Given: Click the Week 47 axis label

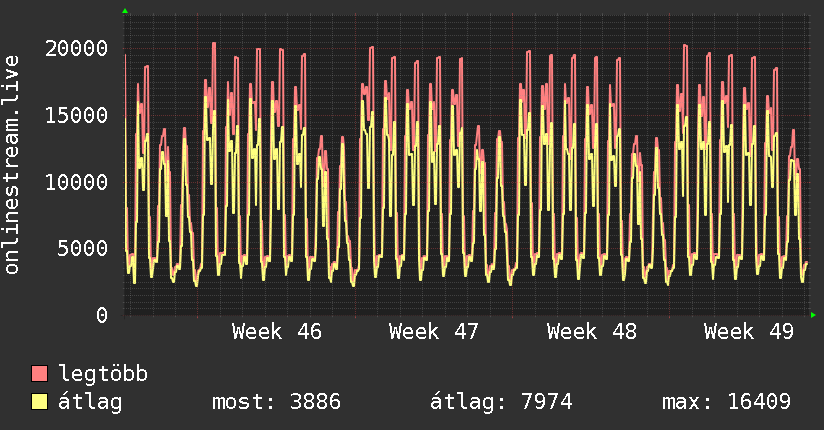Looking at the screenshot, I should [x=434, y=332].
